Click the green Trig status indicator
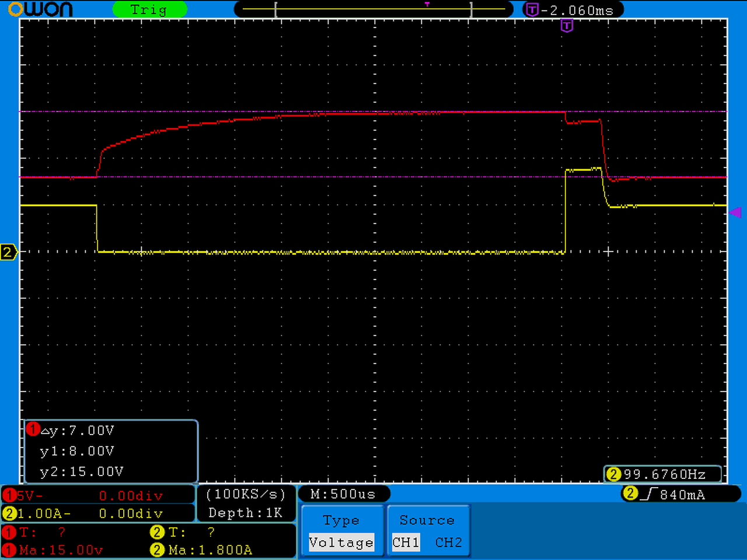The width and height of the screenshot is (747, 560). pyautogui.click(x=149, y=9)
